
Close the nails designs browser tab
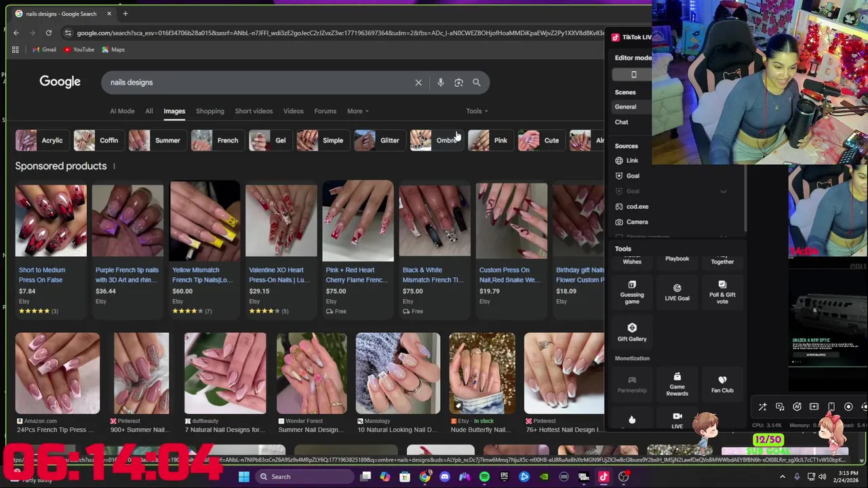[108, 14]
